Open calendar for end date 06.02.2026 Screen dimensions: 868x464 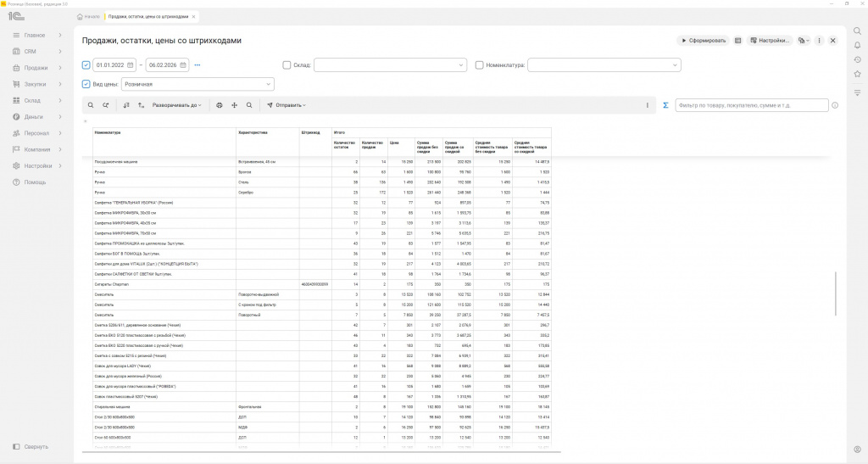[183, 65]
